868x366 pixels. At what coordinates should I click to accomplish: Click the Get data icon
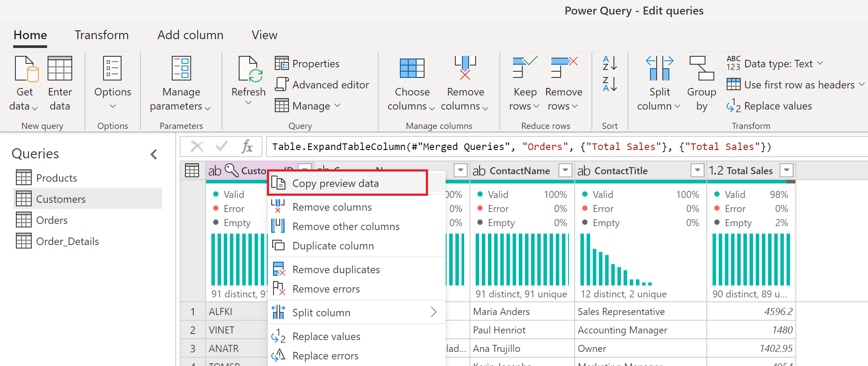coord(25,70)
